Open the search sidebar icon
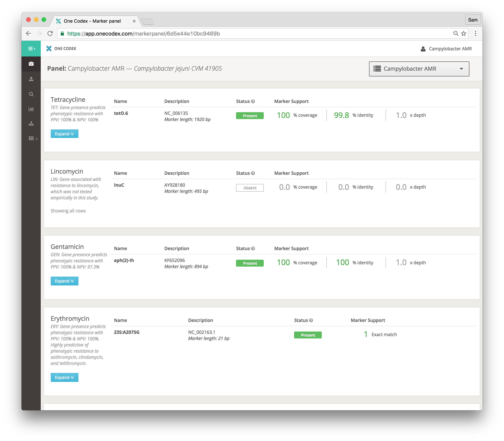Viewport: 504px width, 441px height. [x=31, y=94]
